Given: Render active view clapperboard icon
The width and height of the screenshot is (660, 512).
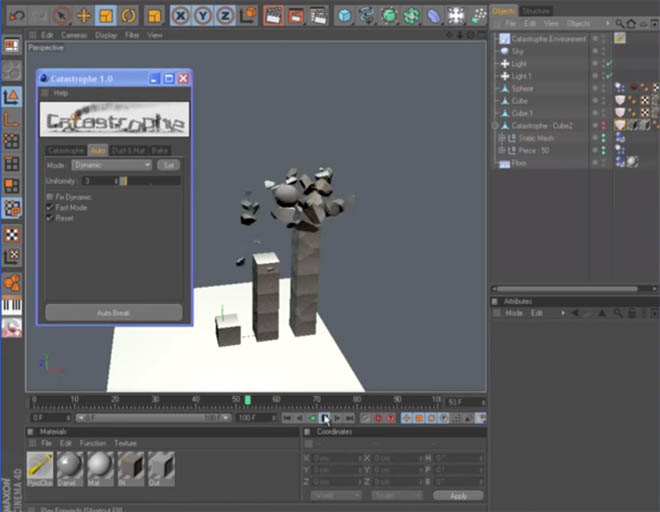Looking at the screenshot, I should point(273,16).
